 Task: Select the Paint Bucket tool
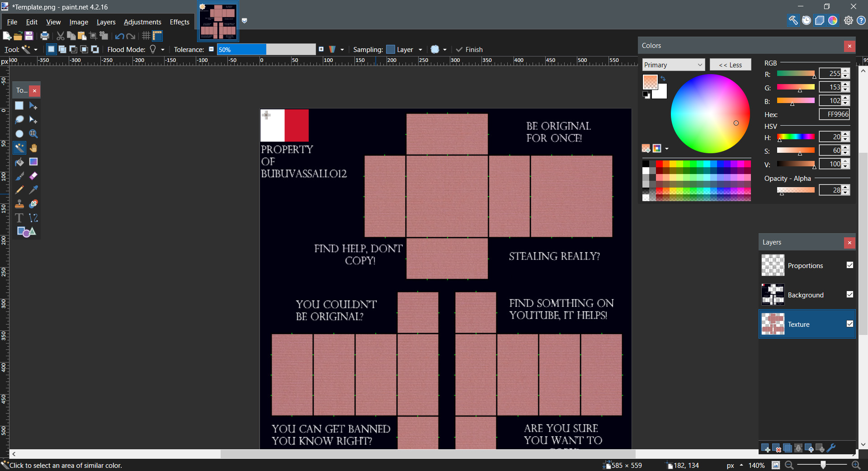[x=19, y=162]
